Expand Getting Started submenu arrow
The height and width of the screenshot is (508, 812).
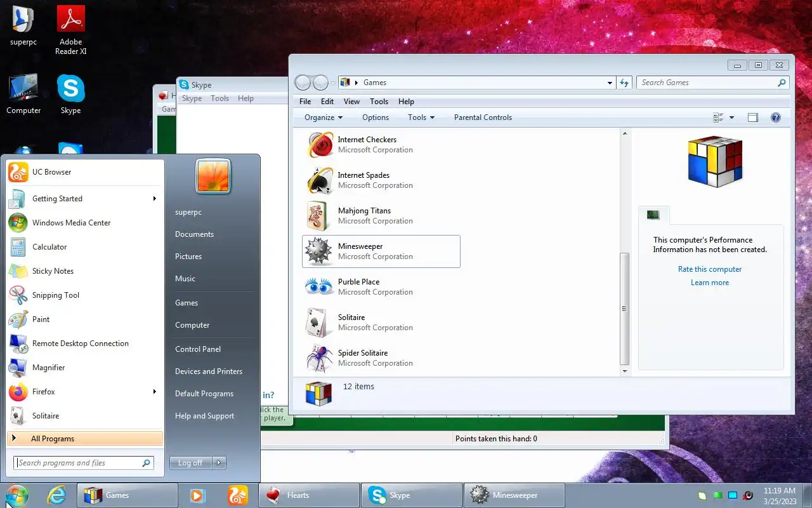[154, 199]
